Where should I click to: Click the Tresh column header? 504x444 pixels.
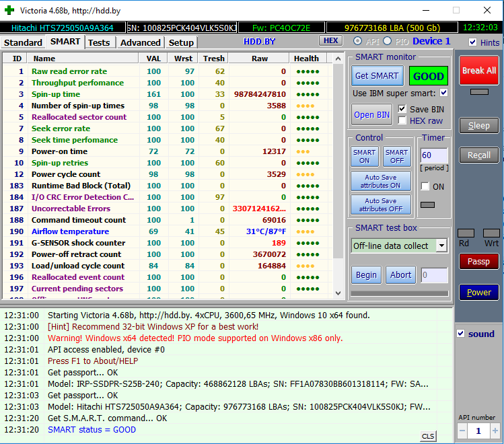pyautogui.click(x=214, y=59)
